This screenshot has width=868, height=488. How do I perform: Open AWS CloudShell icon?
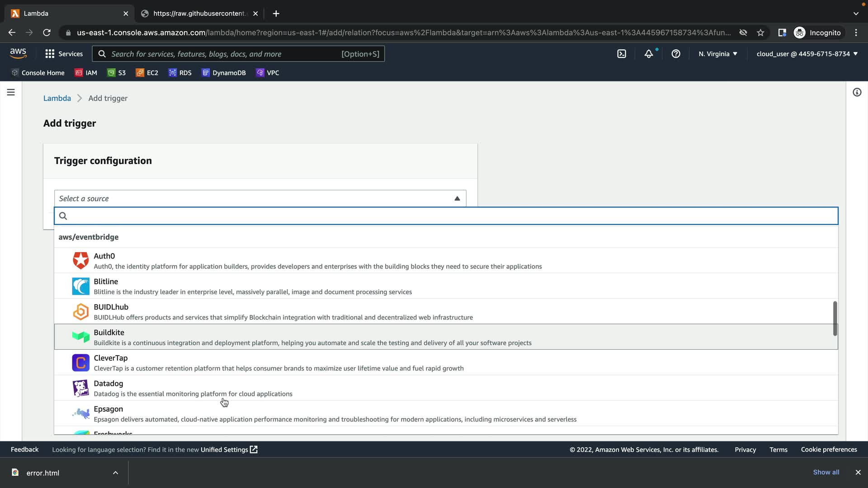point(622,54)
